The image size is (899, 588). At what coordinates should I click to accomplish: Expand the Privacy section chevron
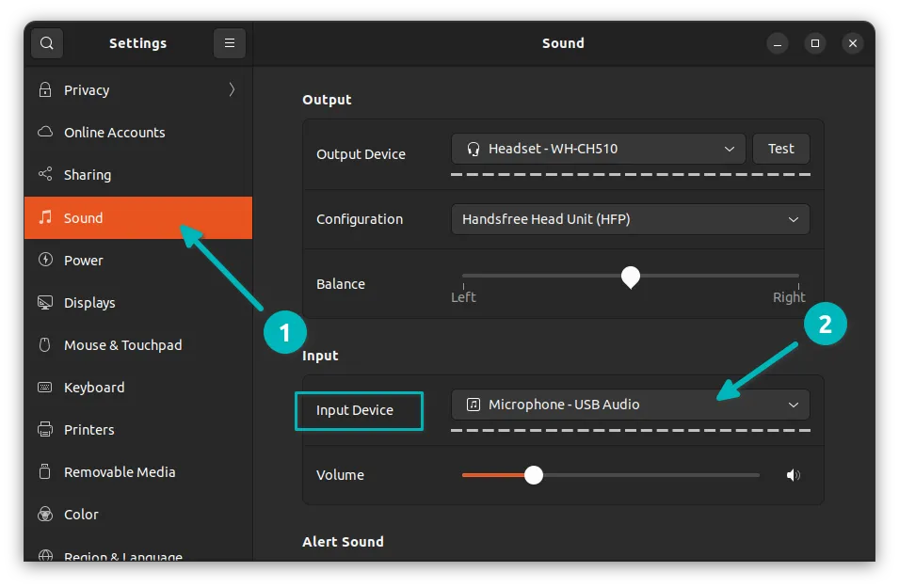231,89
